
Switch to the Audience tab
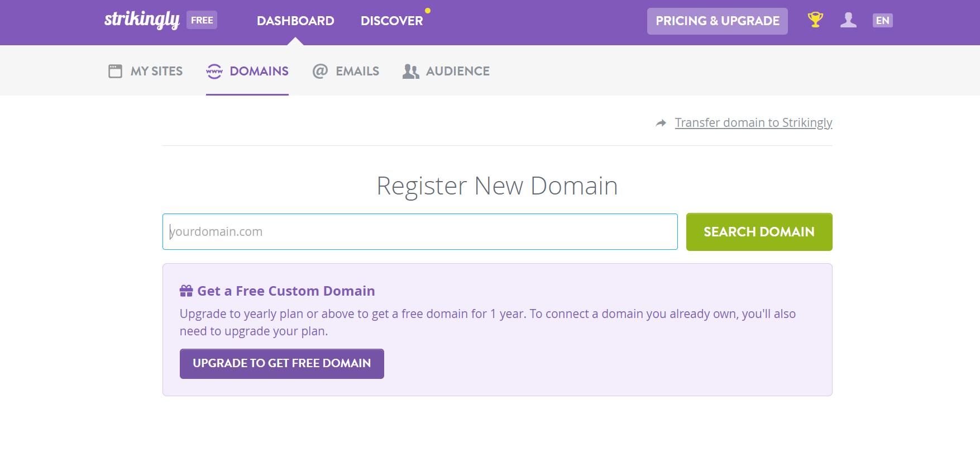(x=458, y=71)
